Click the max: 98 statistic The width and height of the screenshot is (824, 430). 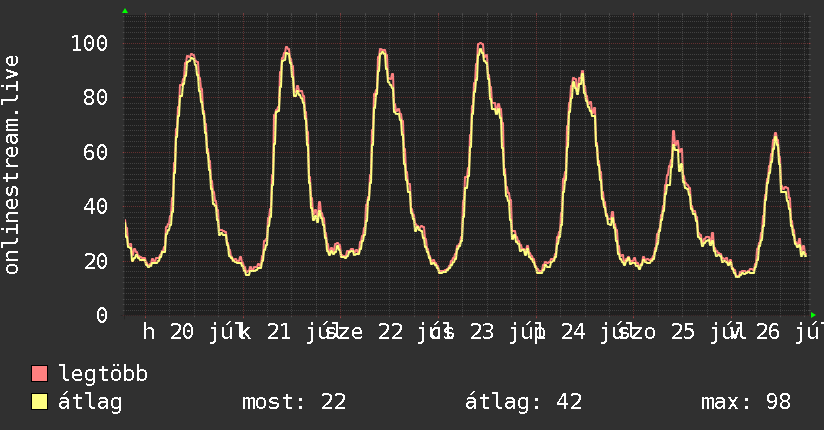[746, 402]
